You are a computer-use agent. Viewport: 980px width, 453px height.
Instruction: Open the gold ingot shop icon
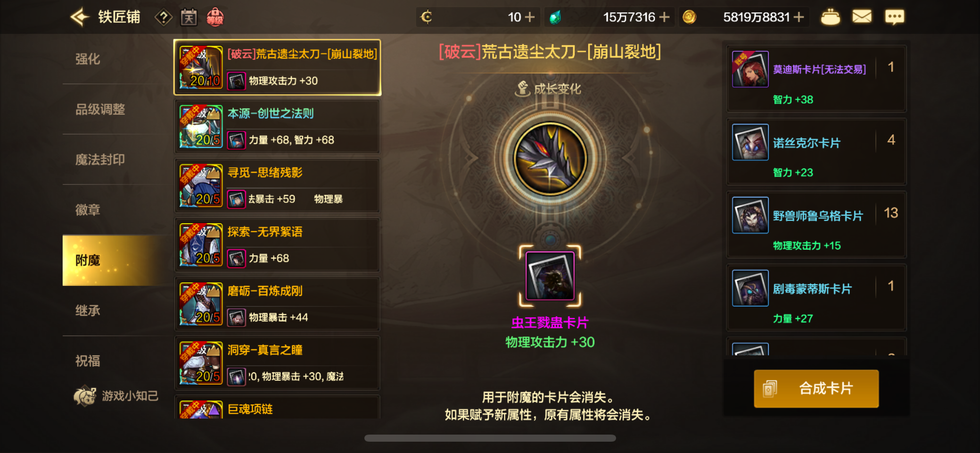pyautogui.click(x=830, y=17)
